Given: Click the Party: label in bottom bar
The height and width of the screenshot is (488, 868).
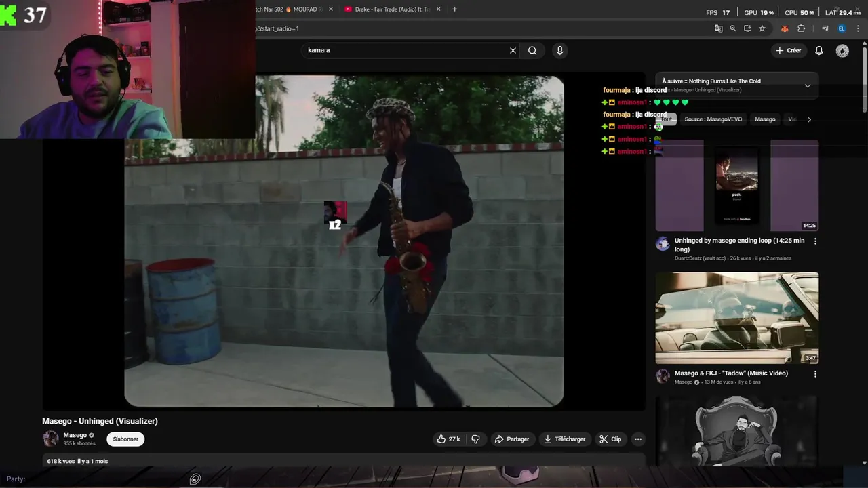Looking at the screenshot, I should pyautogui.click(x=16, y=479).
